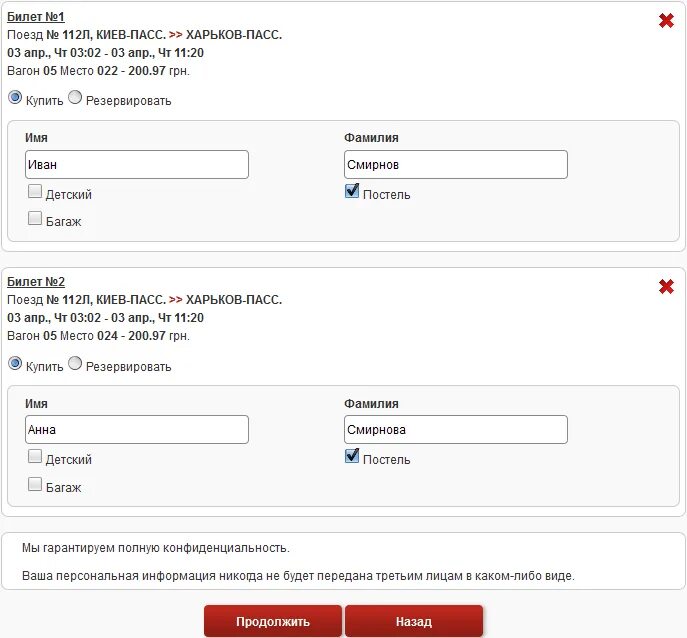This screenshot has height=638, width=687.
Task: Click the confidentiality notice first line
Action: 156,548
